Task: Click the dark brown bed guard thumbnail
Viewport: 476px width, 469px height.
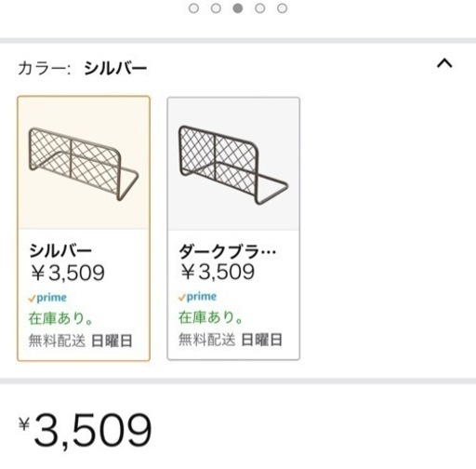Action: 233,165
